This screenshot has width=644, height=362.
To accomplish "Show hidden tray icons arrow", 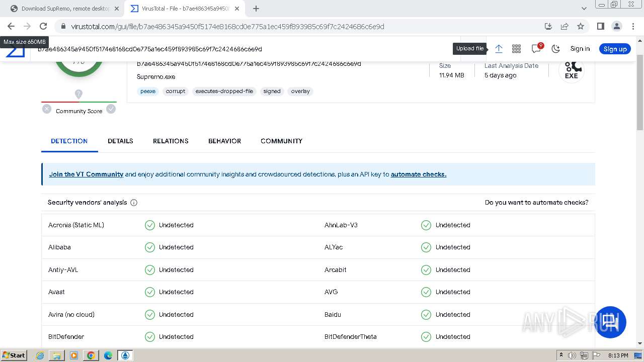I will (561, 355).
